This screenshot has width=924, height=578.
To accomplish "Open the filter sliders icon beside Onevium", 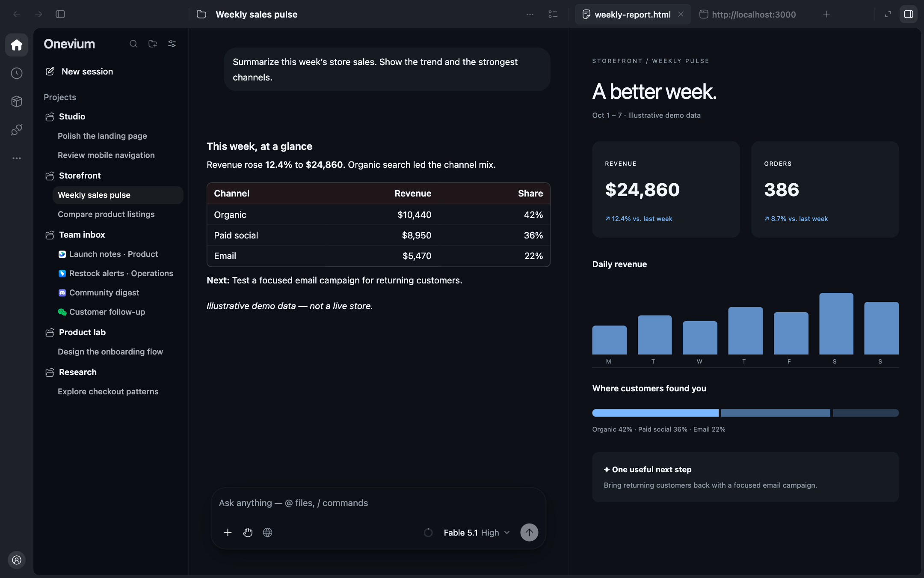I will (172, 44).
